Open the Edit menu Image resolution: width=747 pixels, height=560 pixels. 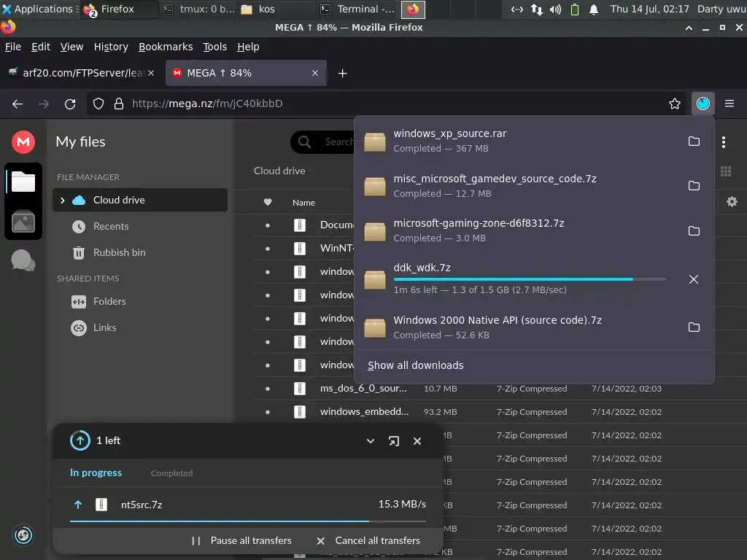(41, 47)
